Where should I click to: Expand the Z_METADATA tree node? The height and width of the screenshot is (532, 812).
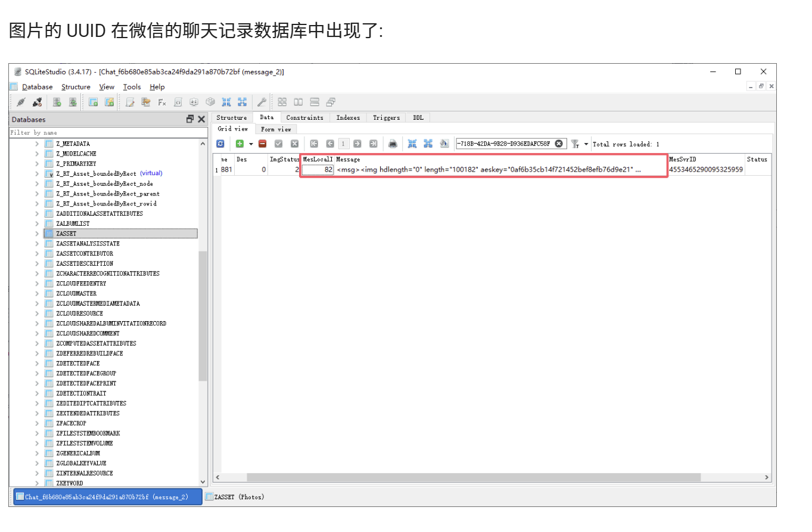37,144
